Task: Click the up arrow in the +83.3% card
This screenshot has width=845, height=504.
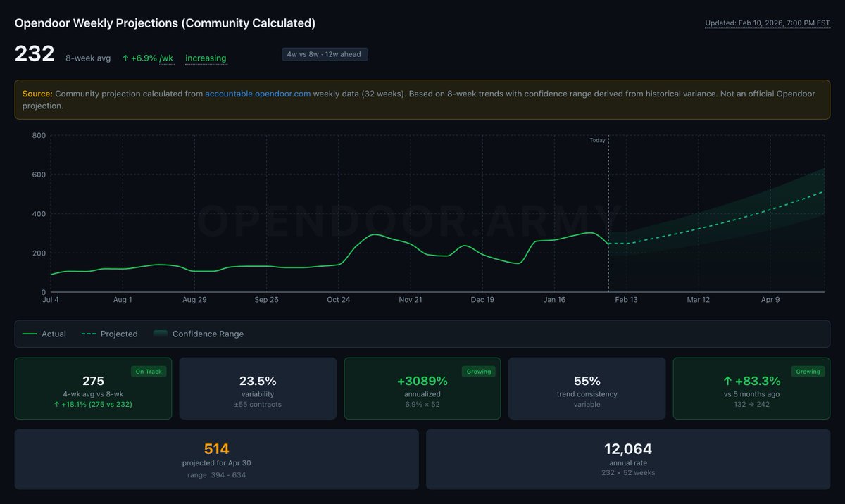Action: click(727, 380)
